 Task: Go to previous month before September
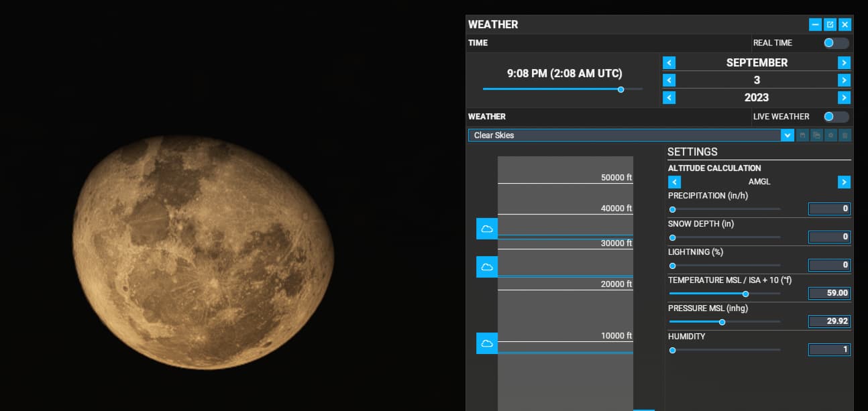(x=669, y=63)
